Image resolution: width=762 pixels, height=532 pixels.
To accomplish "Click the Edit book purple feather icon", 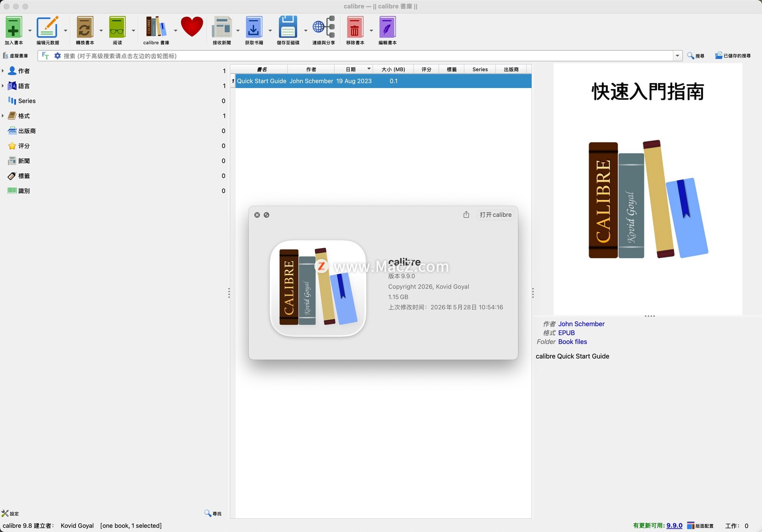I will point(387,27).
